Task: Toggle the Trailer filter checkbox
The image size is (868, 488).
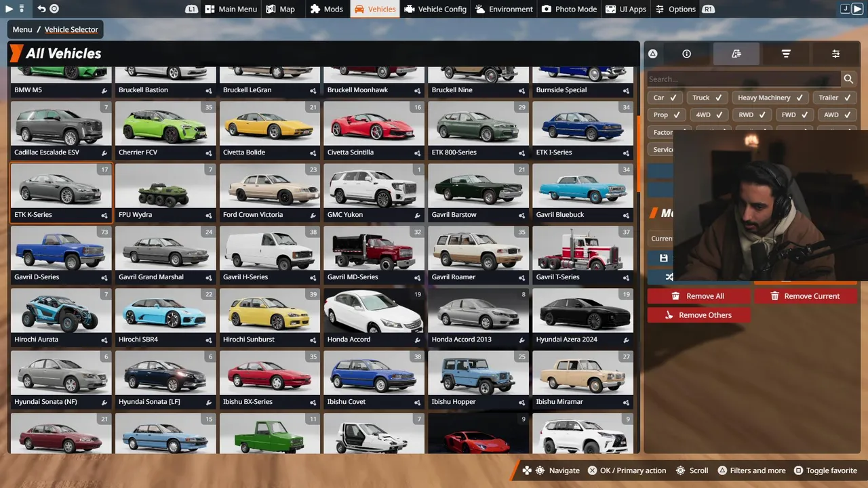Action: (834, 98)
